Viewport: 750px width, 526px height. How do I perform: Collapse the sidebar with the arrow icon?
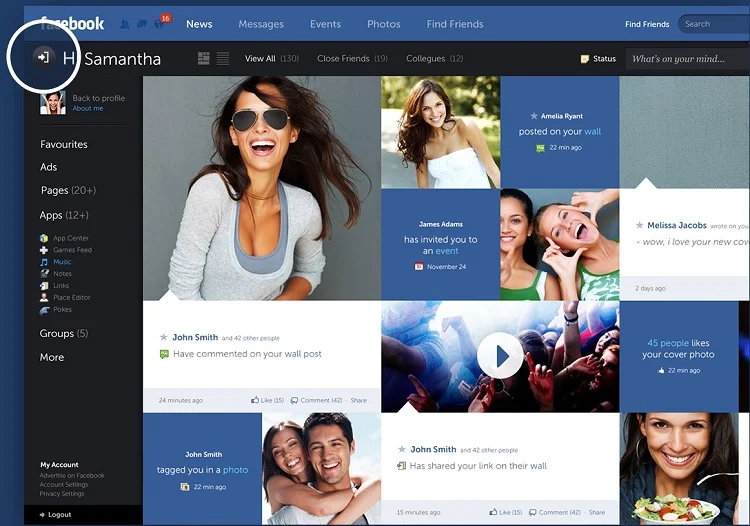click(x=43, y=58)
